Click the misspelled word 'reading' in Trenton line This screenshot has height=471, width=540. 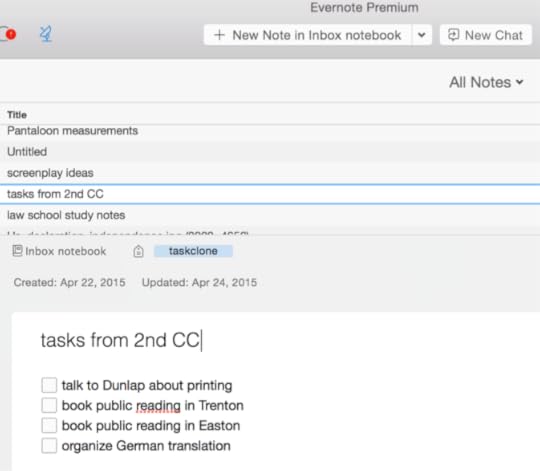click(x=158, y=406)
